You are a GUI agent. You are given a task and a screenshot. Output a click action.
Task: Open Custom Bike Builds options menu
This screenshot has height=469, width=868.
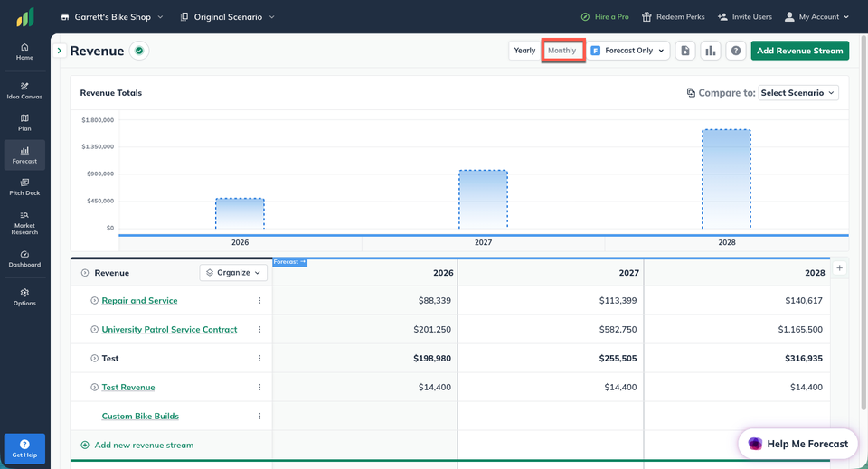(x=259, y=416)
